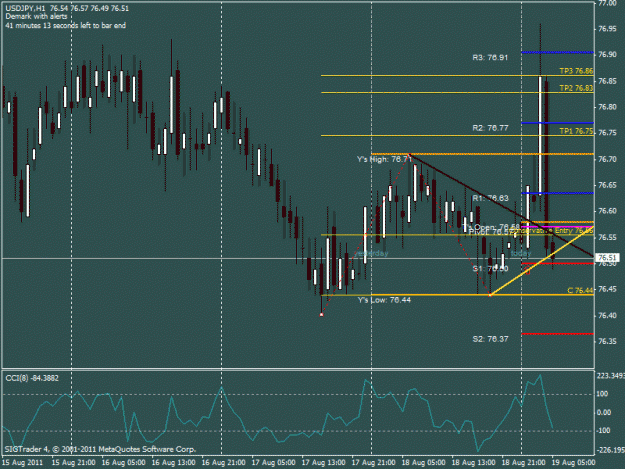Click the SIGTrader 4 MetaQuotes copyright text
The width and height of the screenshot is (625, 469).
(100, 449)
